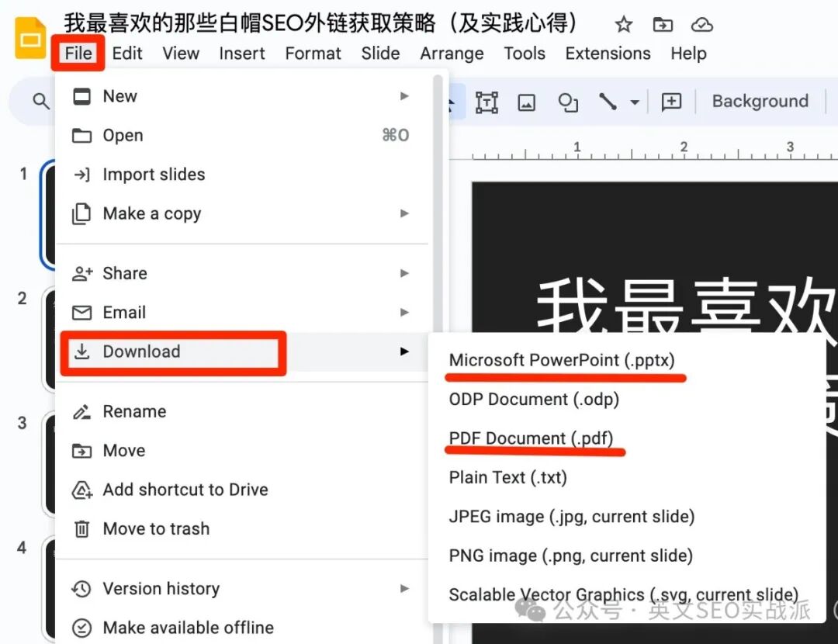
Task: Select the line tool
Action: [x=608, y=101]
